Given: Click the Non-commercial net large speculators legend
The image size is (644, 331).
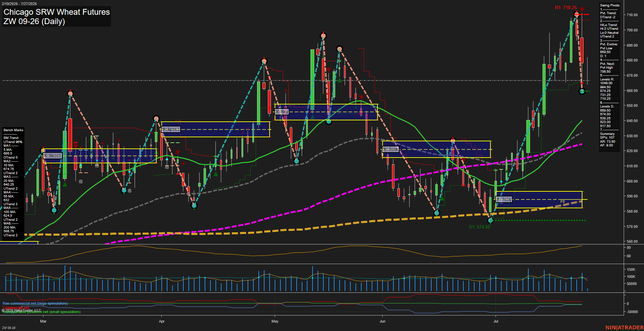Looking at the screenshot, I should tap(35, 303).
